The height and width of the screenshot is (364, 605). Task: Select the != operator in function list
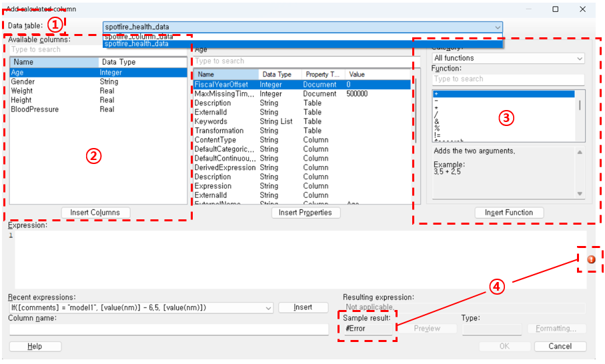(x=504, y=135)
